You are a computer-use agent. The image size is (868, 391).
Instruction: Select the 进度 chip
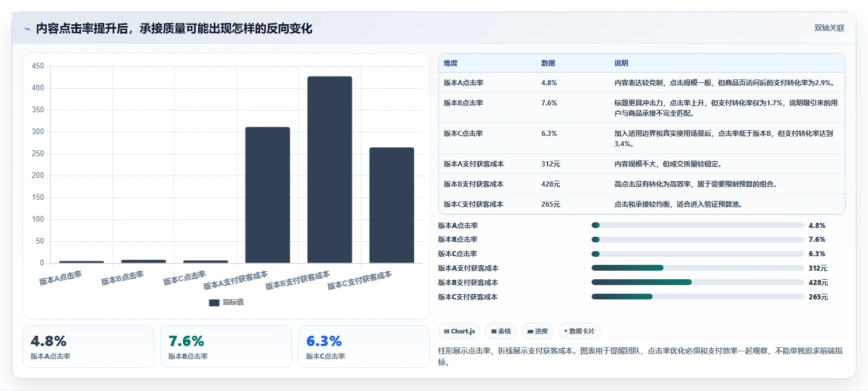[x=537, y=331]
